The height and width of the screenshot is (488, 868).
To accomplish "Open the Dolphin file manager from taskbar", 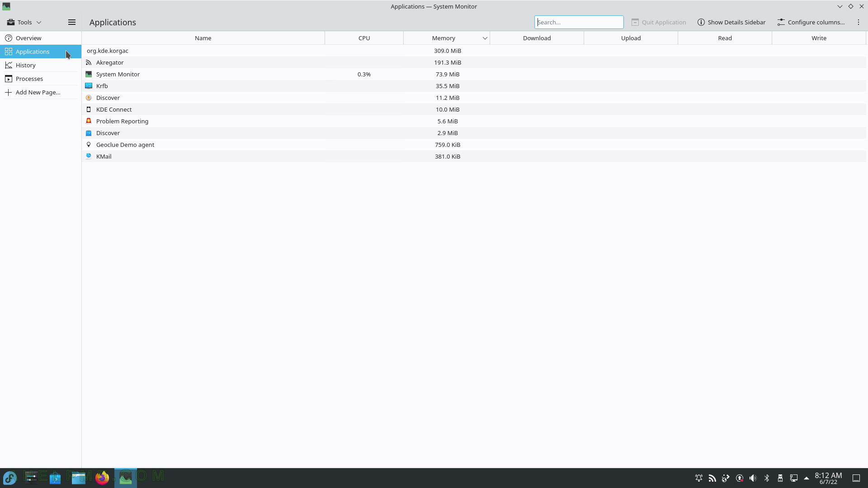I will 79,478.
